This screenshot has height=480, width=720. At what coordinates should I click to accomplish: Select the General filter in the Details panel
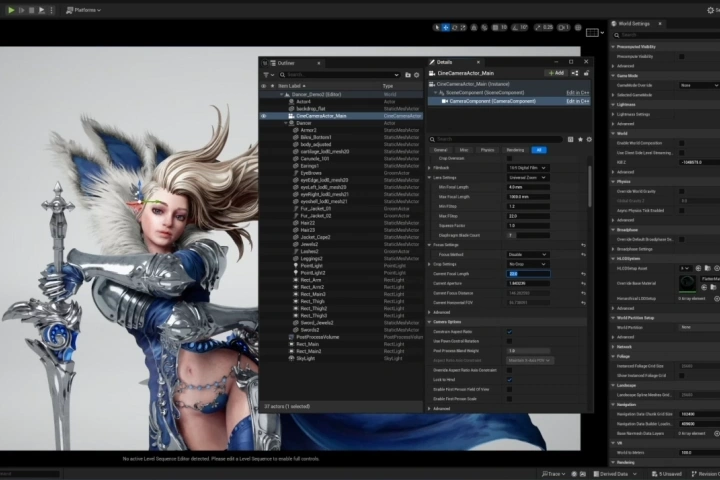[440, 150]
